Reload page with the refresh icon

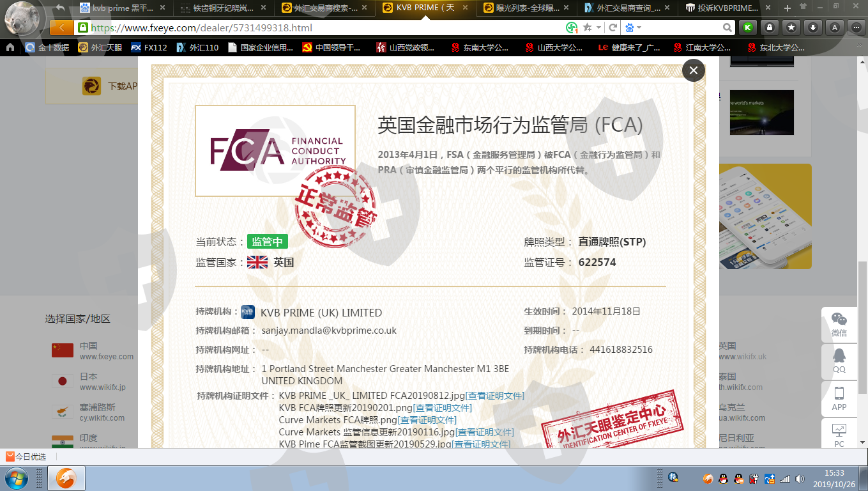pos(613,27)
